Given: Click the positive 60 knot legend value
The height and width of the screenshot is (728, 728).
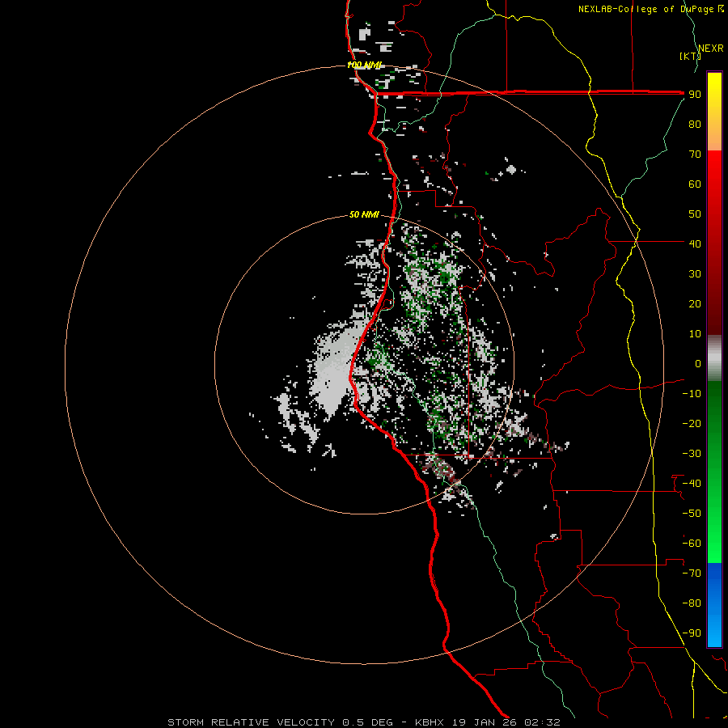Looking at the screenshot, I should pos(695,184).
